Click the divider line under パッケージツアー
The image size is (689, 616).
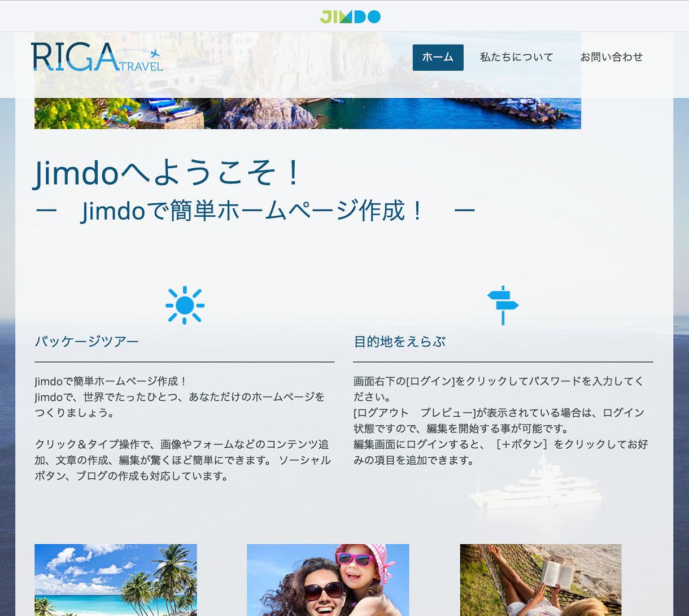coord(184,361)
